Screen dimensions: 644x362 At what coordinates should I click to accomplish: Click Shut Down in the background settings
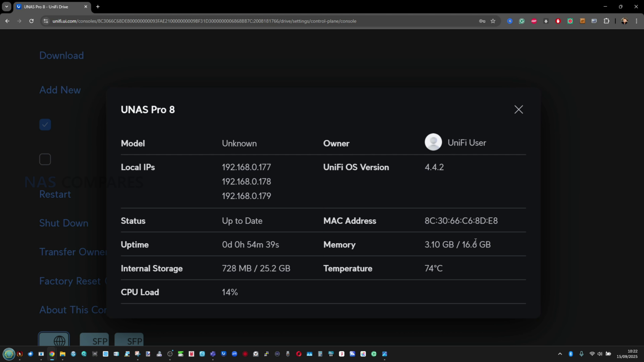64,223
